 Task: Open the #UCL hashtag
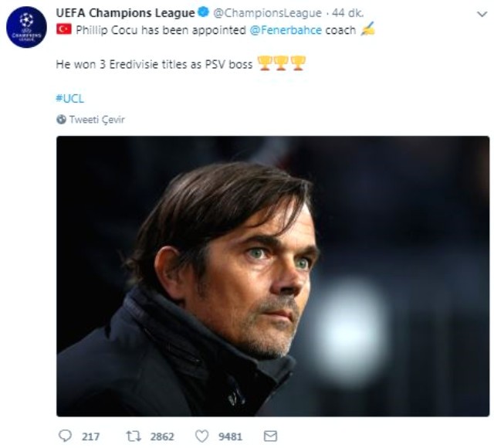[x=68, y=98]
